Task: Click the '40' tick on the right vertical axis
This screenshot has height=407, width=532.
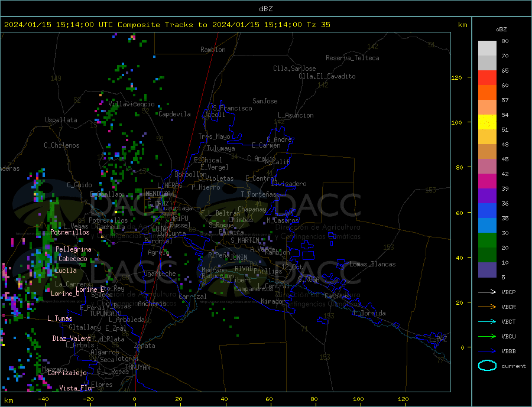Action: [459, 258]
